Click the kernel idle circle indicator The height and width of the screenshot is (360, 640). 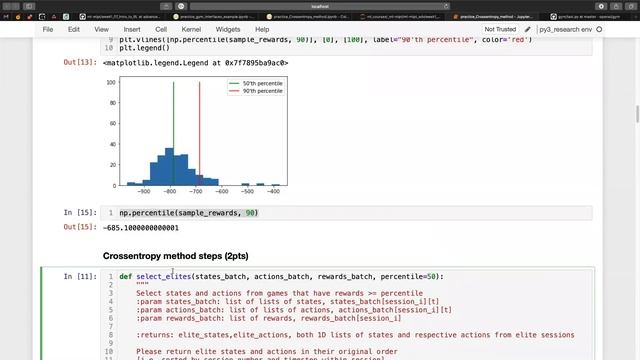tap(599, 29)
